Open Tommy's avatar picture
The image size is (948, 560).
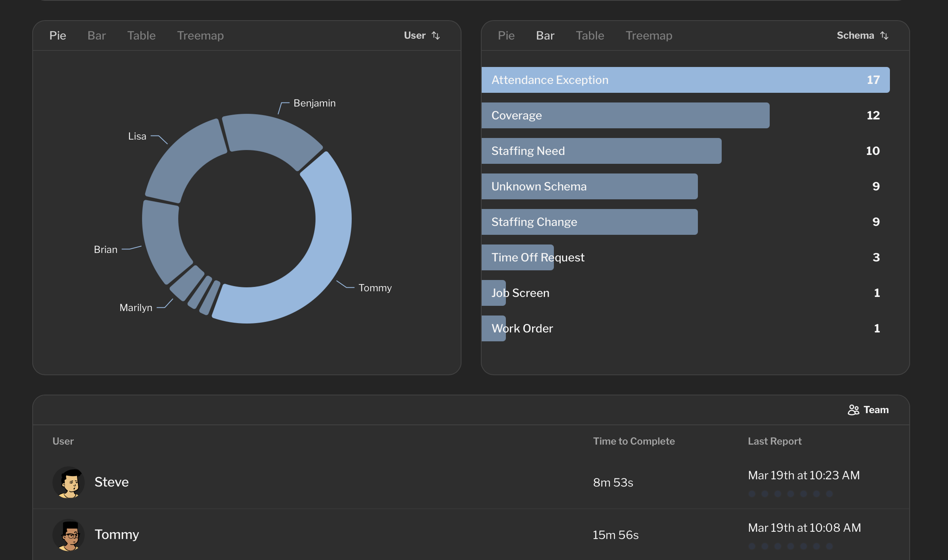69,534
